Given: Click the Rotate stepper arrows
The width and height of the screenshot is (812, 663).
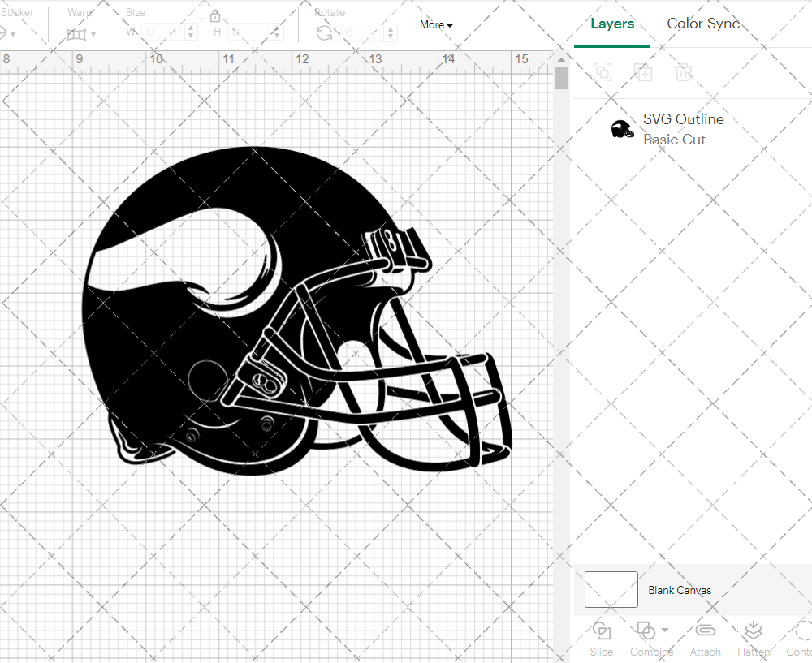Looking at the screenshot, I should [x=391, y=32].
